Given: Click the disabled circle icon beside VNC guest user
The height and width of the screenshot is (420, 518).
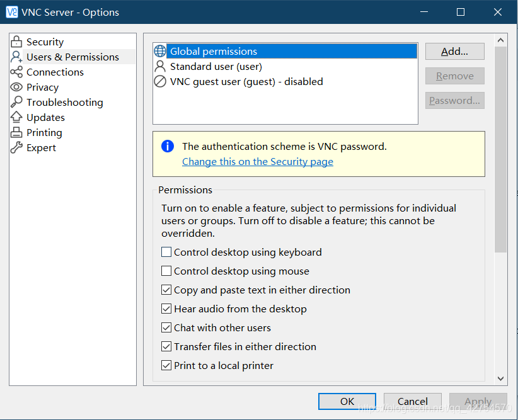Looking at the screenshot, I should tap(160, 81).
